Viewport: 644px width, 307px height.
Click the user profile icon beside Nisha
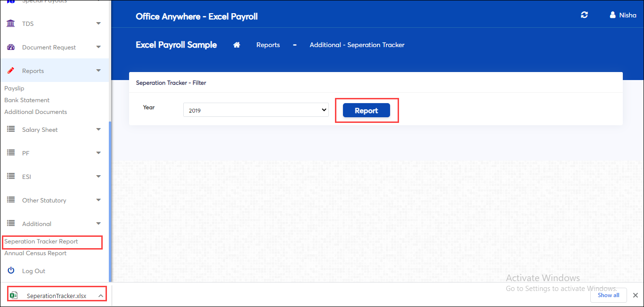coord(612,15)
